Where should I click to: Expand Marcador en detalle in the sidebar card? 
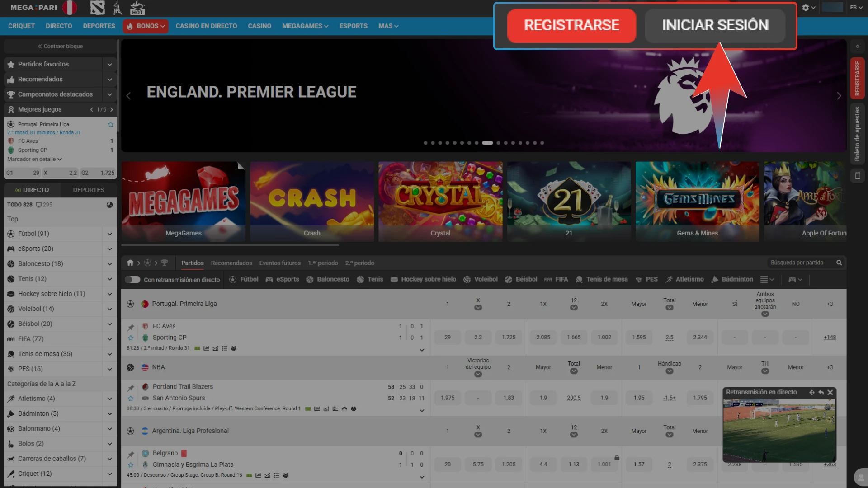(x=34, y=160)
